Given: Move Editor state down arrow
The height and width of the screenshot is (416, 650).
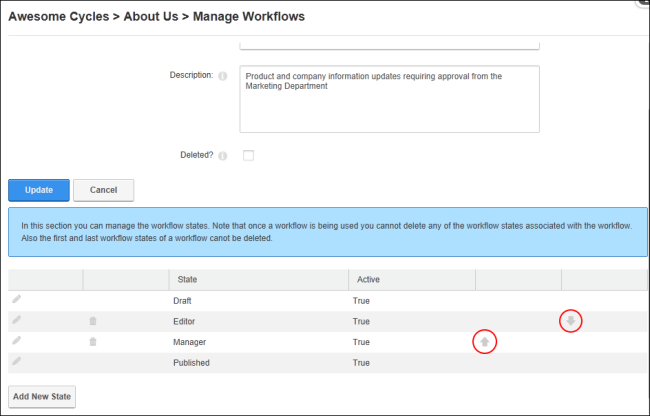Looking at the screenshot, I should tap(571, 321).
